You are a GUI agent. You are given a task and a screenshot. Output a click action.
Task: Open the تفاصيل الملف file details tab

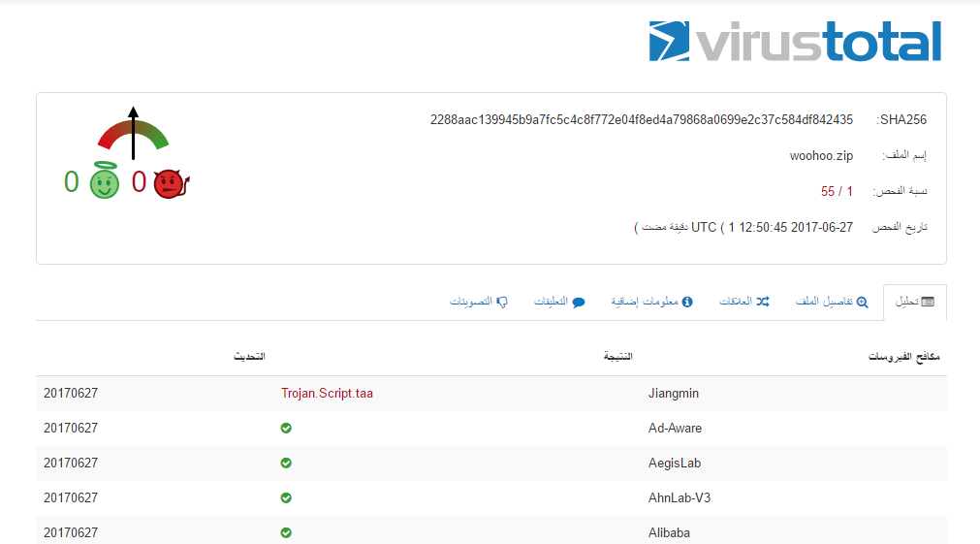point(832,302)
